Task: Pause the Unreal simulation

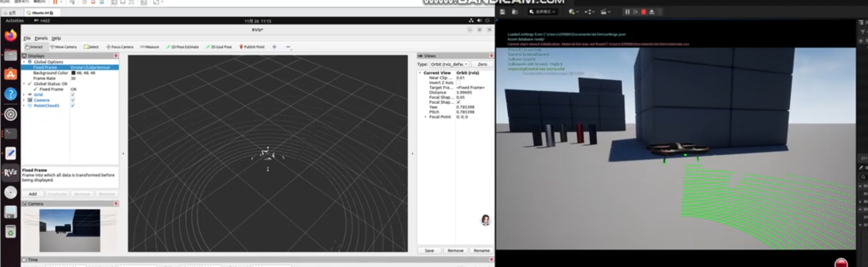Action: coord(627,12)
